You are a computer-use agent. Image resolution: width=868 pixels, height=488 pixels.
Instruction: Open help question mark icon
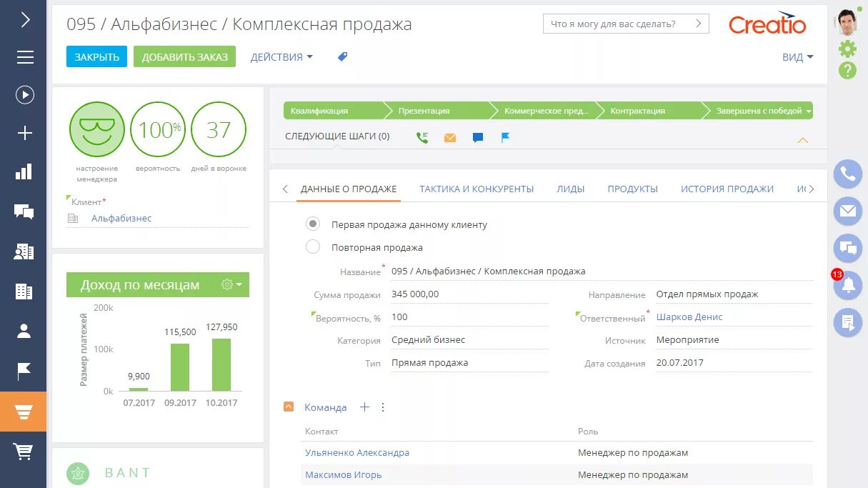click(847, 70)
